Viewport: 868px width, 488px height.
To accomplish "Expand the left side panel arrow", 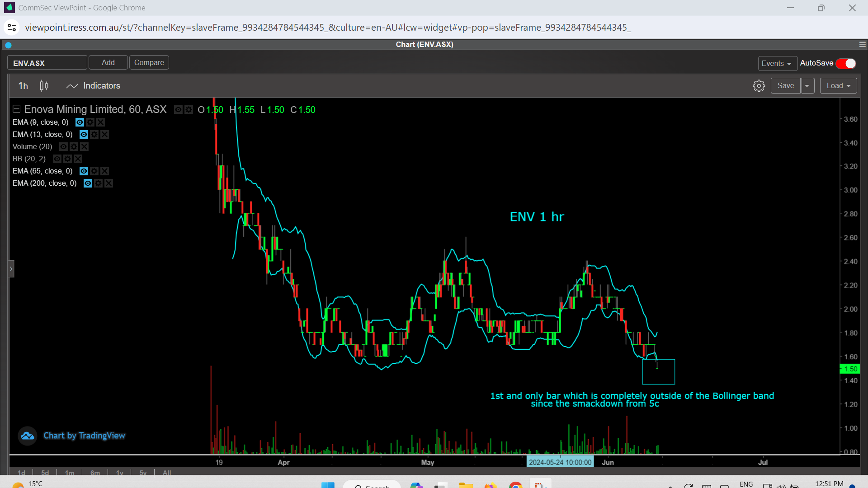I will (x=11, y=269).
